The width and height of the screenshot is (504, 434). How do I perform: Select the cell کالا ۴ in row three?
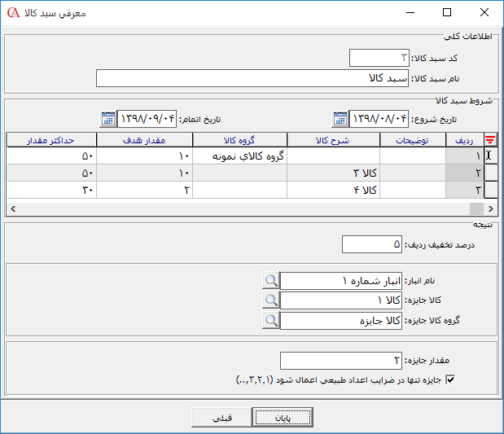click(x=333, y=190)
